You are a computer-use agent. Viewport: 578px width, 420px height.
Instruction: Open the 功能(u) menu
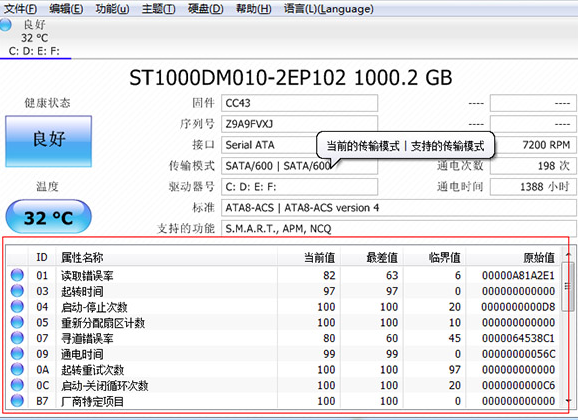112,8
